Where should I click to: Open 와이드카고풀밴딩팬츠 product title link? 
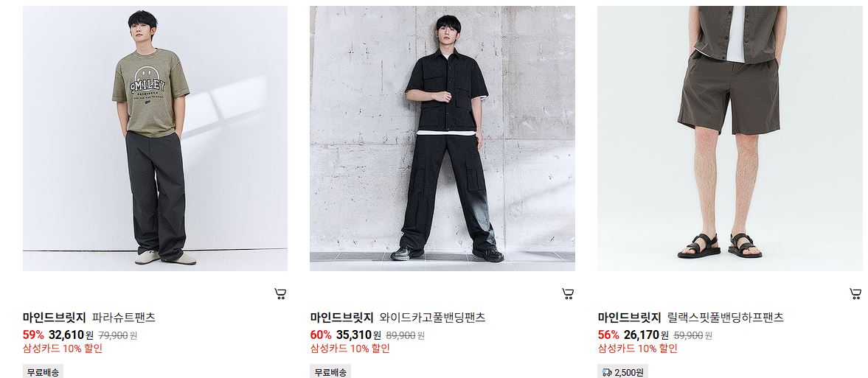pos(432,318)
